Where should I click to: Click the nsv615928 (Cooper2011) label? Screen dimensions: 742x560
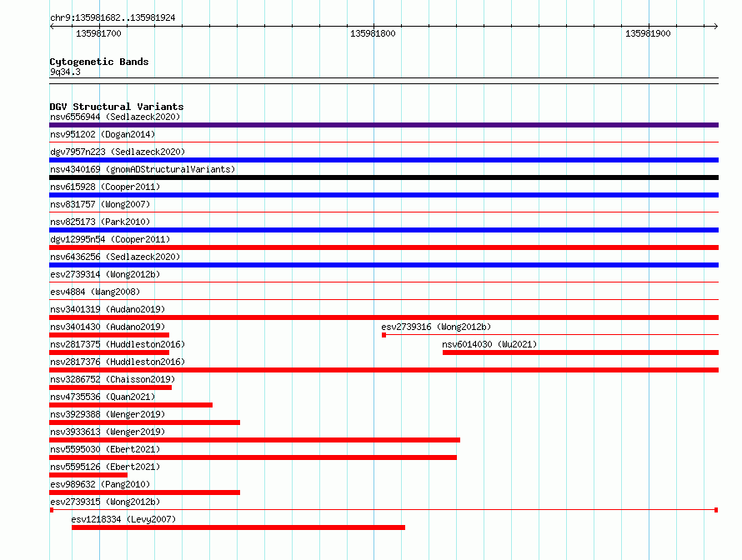105,187
